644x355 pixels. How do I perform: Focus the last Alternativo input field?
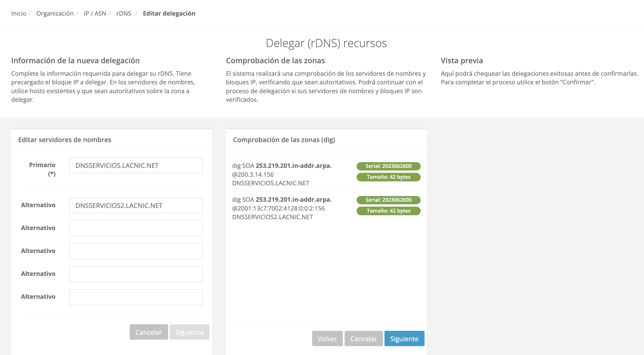pyautogui.click(x=136, y=297)
